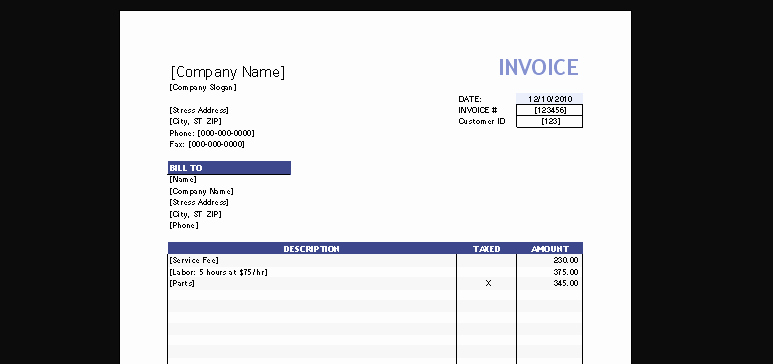
Task: Select the company [Street Address] line above Phone
Action: coord(199,110)
